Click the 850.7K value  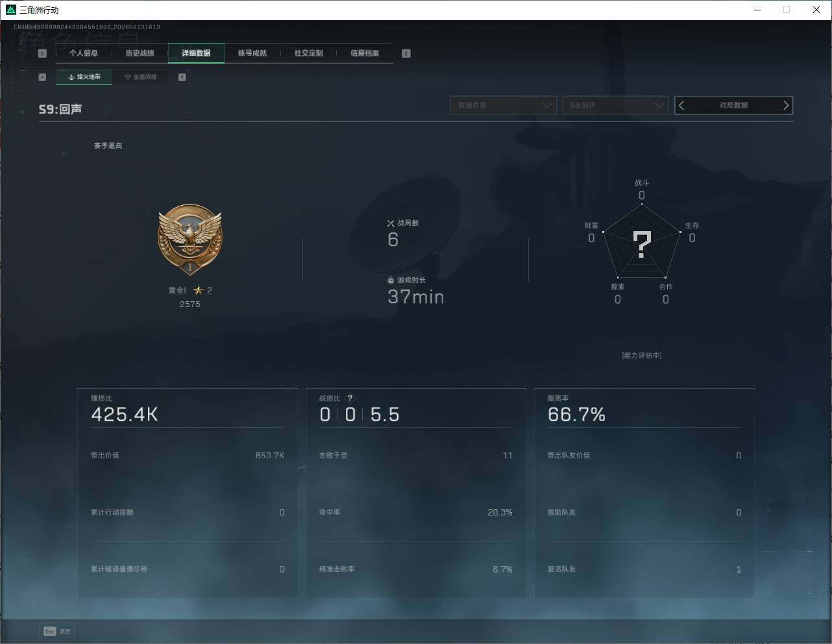point(270,456)
